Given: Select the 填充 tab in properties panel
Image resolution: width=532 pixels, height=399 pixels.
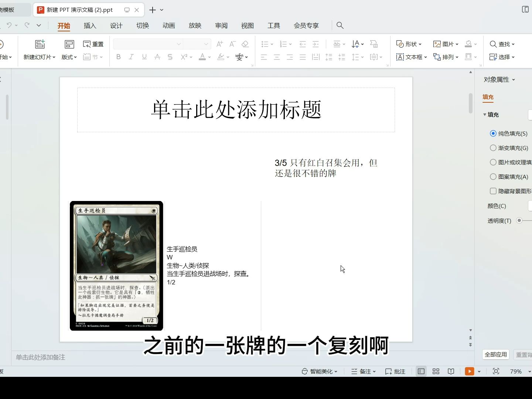Looking at the screenshot, I should (x=488, y=97).
